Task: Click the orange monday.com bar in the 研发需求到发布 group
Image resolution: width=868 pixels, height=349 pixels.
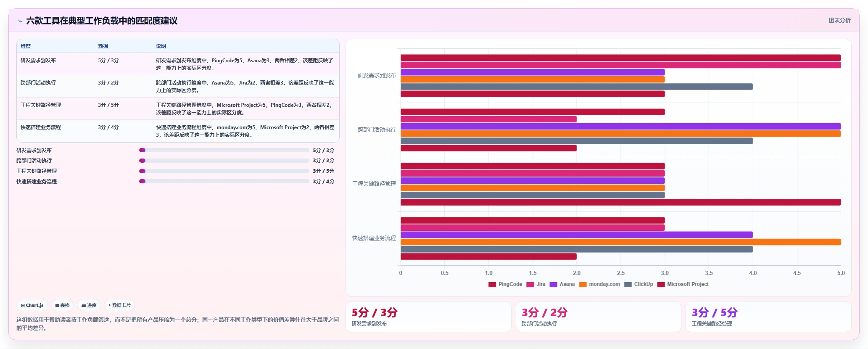Action: [x=533, y=79]
